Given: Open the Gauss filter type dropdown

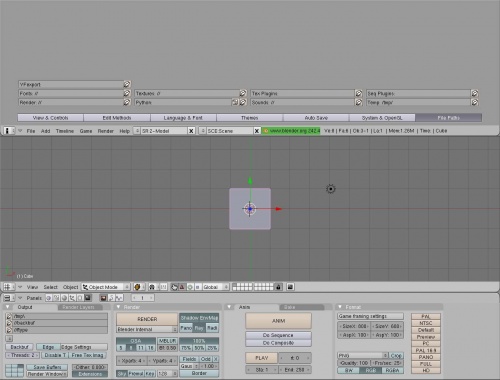Looking at the screenshot, I should point(189,366).
